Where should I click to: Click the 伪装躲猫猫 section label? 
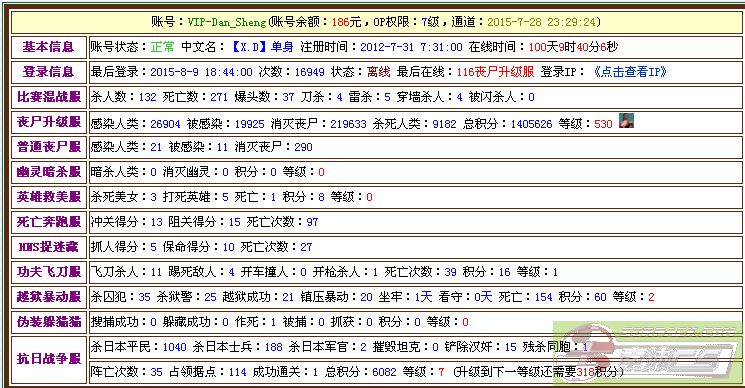[x=48, y=322]
